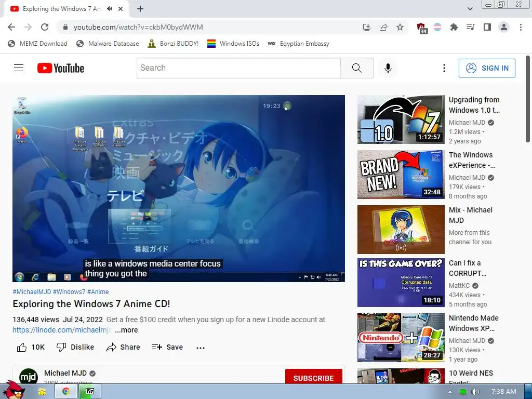Save the video to a playlist
The image size is (532, 399).
(x=167, y=347)
